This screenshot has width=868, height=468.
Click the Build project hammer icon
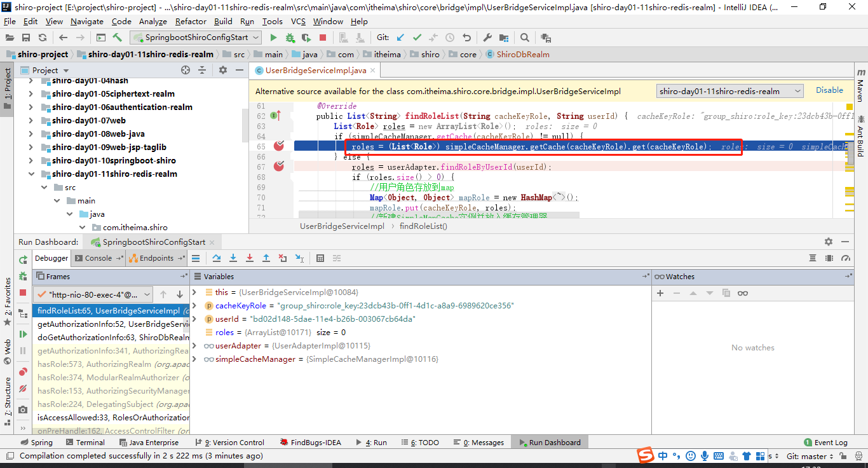tap(117, 38)
